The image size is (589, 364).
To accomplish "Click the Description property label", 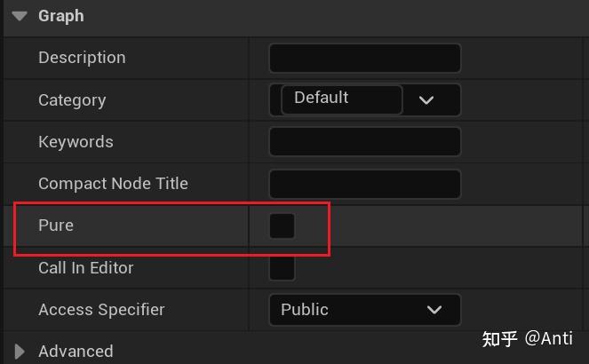I will click(82, 58).
